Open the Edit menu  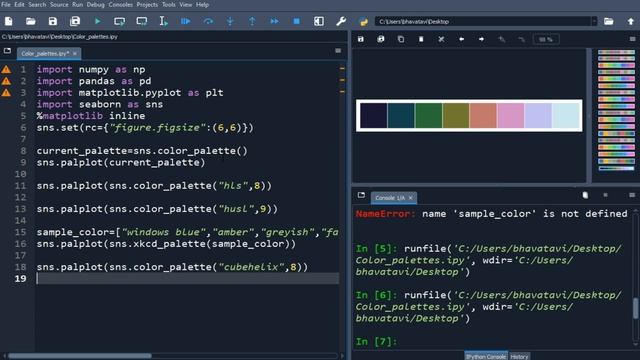(x=19, y=4)
